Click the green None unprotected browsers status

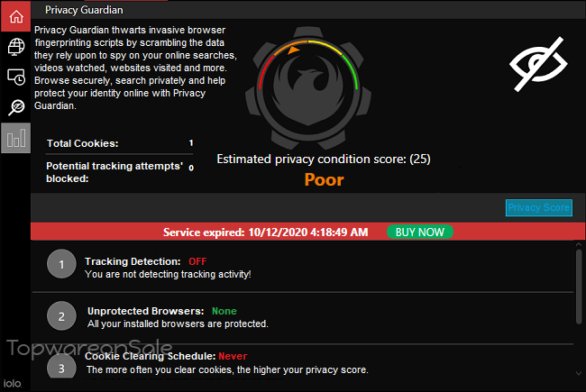pyautogui.click(x=224, y=311)
